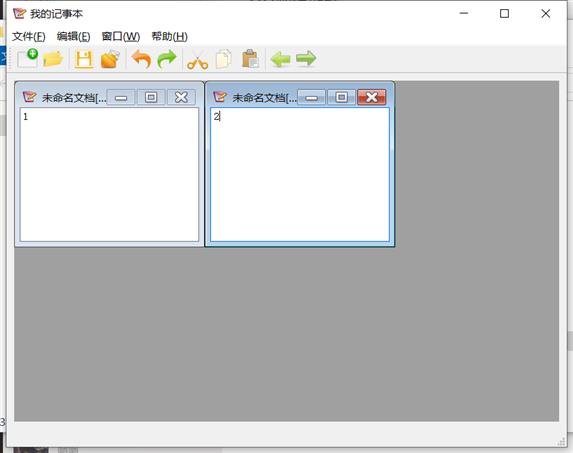Cut selection using the scissors icon
This screenshot has width=573, height=453.
click(x=197, y=60)
